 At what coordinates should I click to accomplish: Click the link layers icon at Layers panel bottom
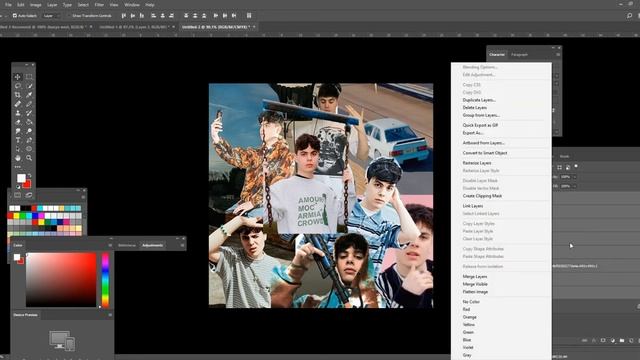coord(584,340)
